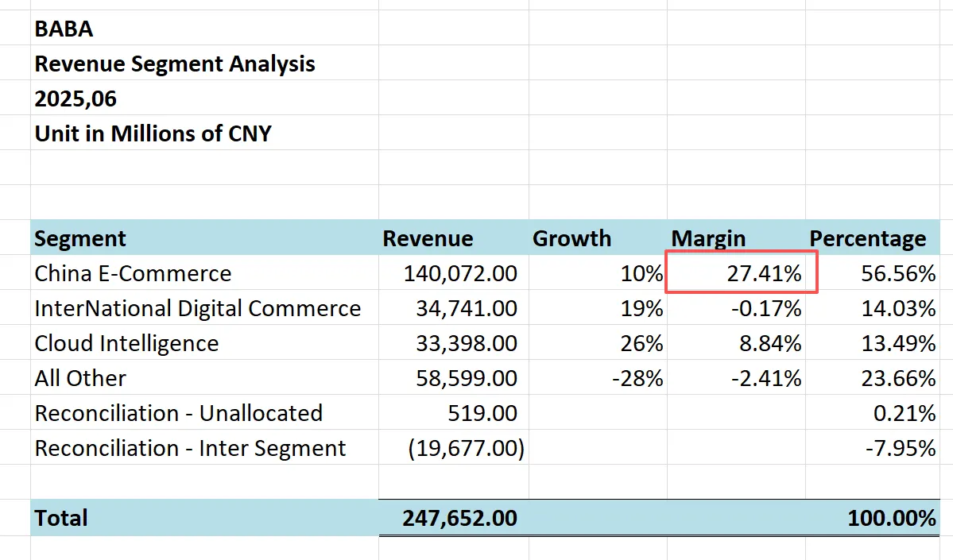Select the Reconciliation - Unallocated cell

click(178, 413)
